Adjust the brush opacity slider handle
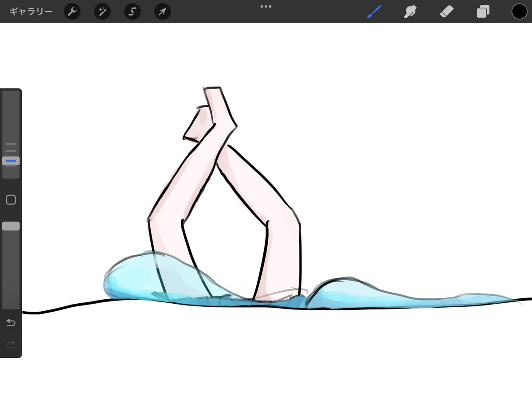This screenshot has height=399, width=532. [11, 226]
